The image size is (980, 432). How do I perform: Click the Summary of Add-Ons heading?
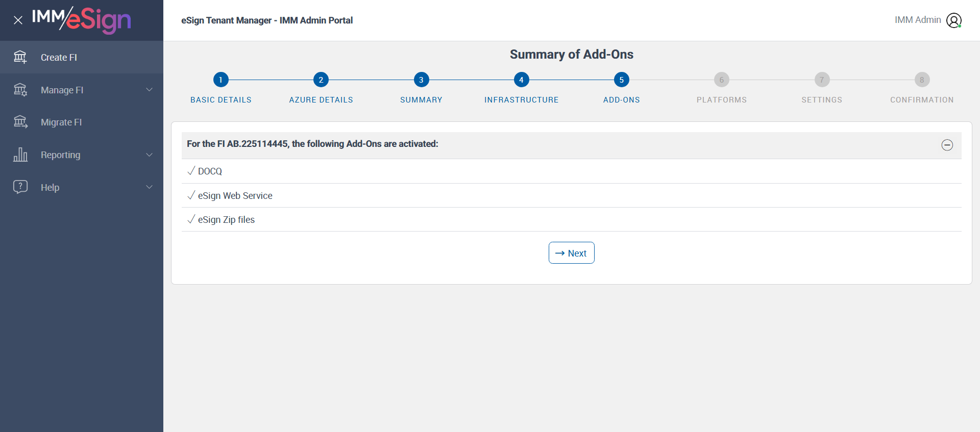click(x=572, y=55)
